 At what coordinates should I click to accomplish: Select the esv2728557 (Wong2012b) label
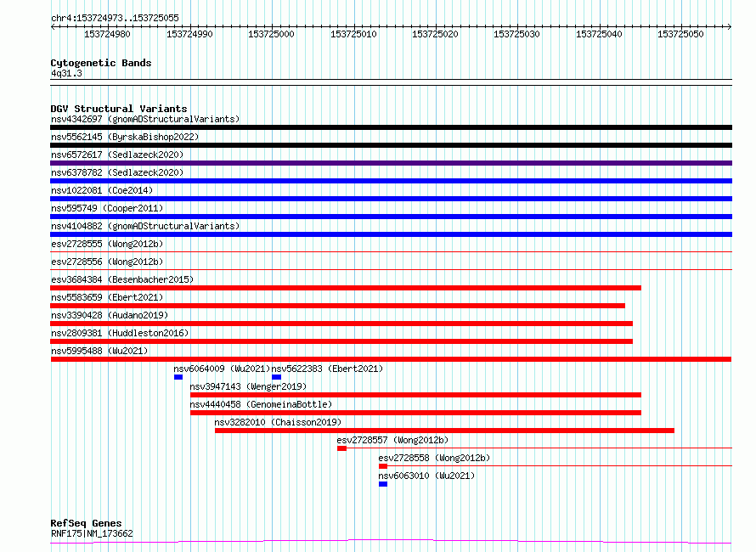click(392, 440)
